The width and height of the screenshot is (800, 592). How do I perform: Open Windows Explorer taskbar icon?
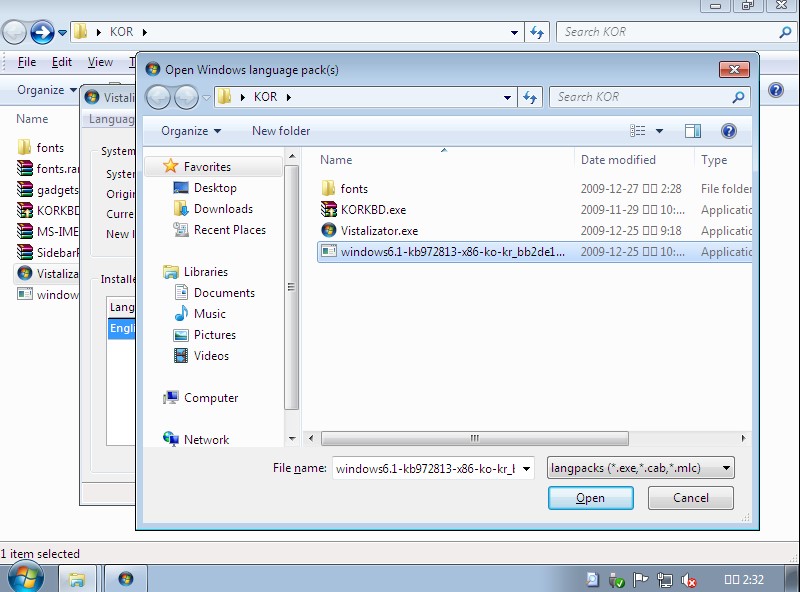77,579
